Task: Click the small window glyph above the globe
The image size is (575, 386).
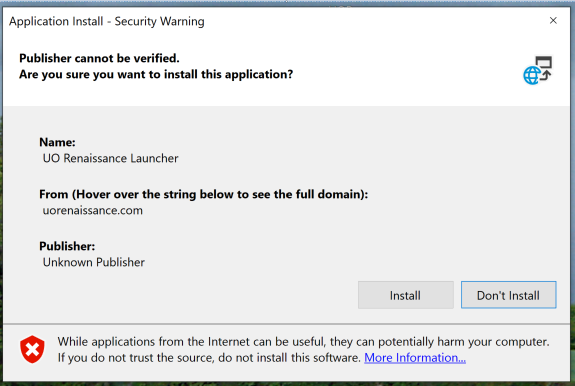Action: (x=543, y=62)
